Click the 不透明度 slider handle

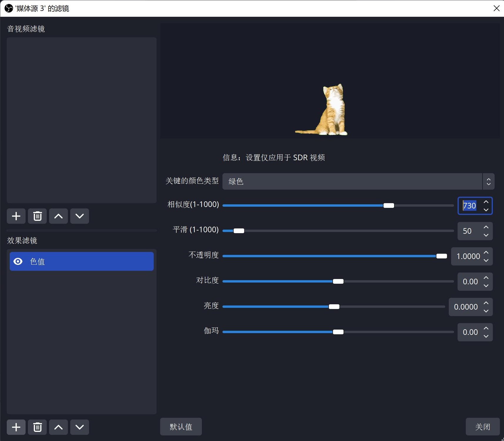(x=441, y=256)
